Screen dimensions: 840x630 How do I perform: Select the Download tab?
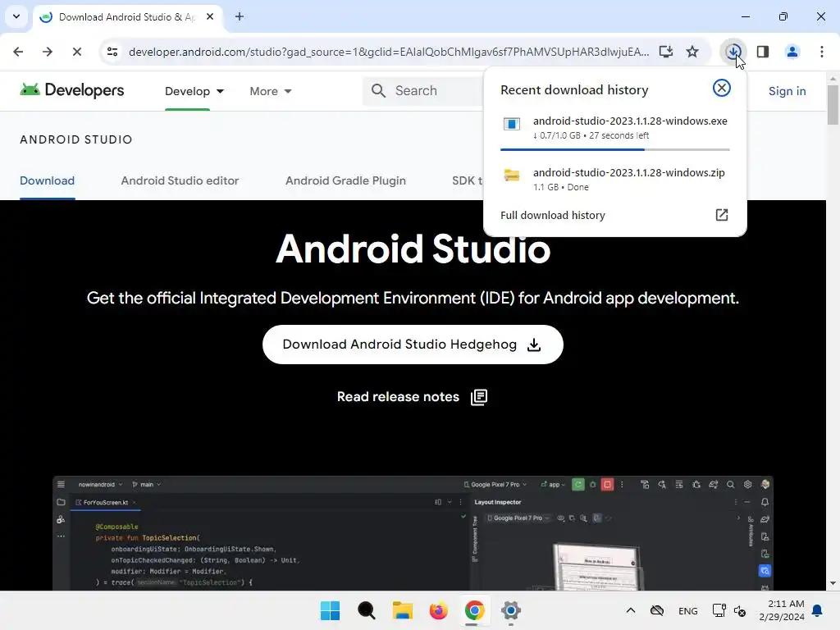[47, 180]
